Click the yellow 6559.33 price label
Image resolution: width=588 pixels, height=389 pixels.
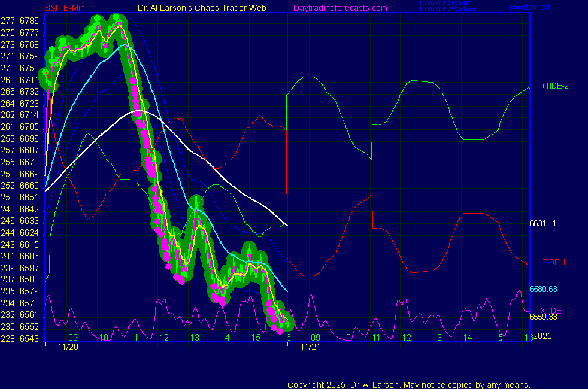tap(543, 317)
